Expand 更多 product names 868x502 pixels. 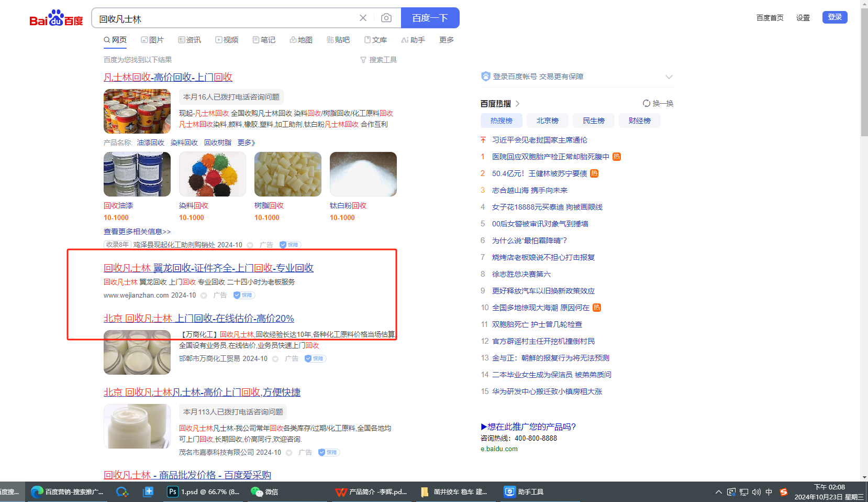pyautogui.click(x=246, y=143)
